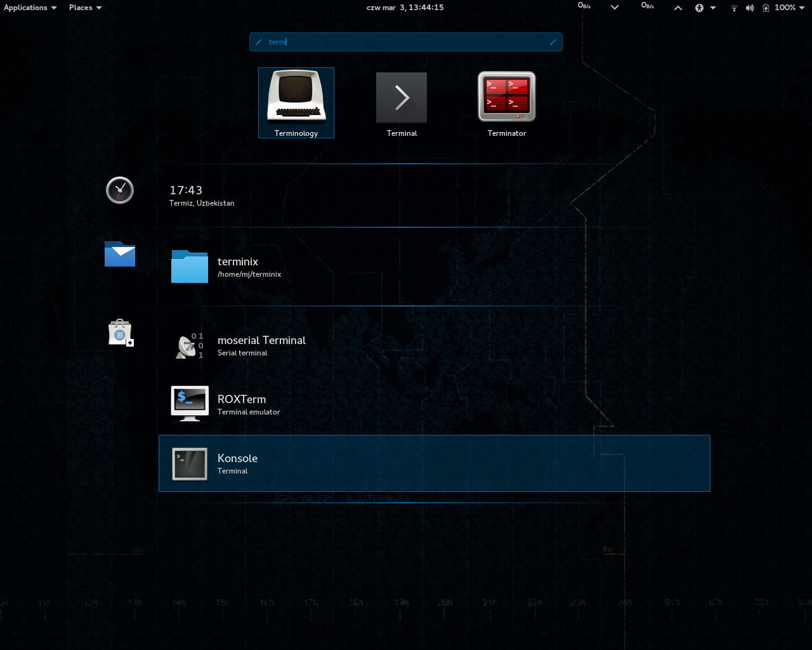Click the Konsole terminal icon

pyautogui.click(x=190, y=464)
